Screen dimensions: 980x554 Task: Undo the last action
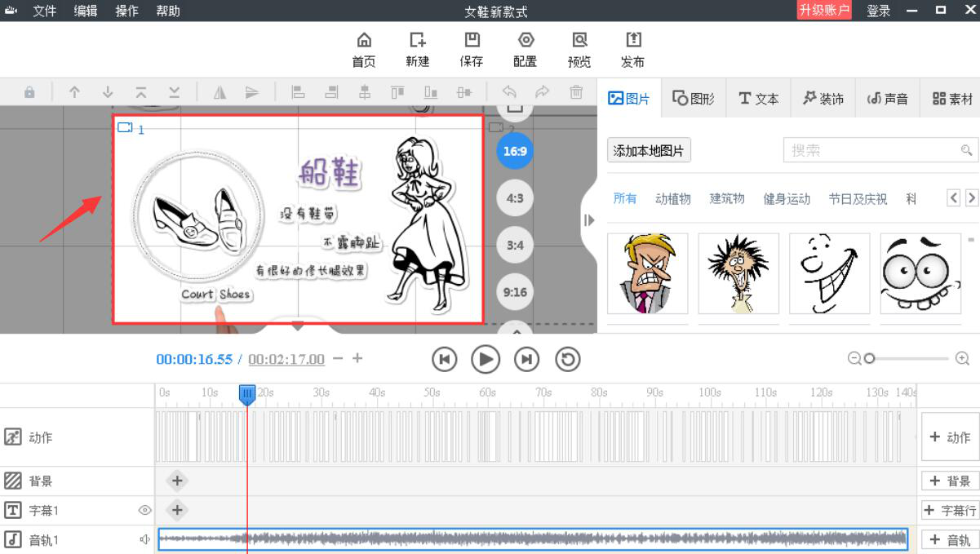pyautogui.click(x=509, y=92)
